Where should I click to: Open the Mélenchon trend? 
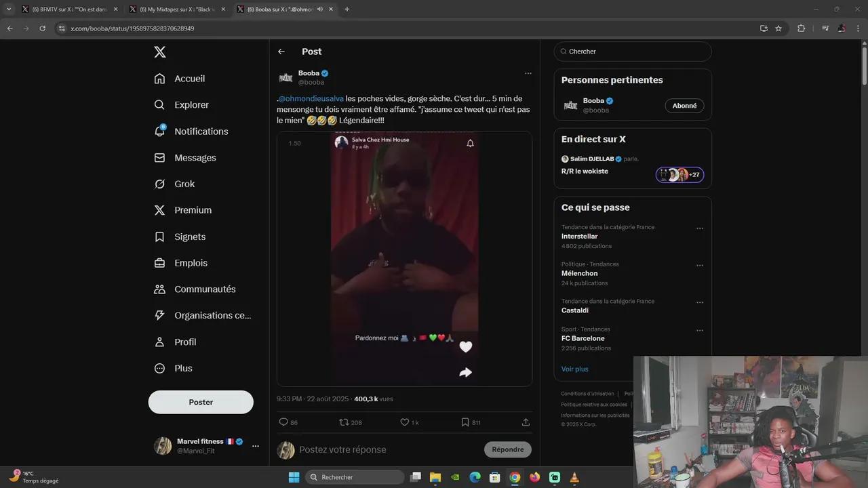pos(579,274)
